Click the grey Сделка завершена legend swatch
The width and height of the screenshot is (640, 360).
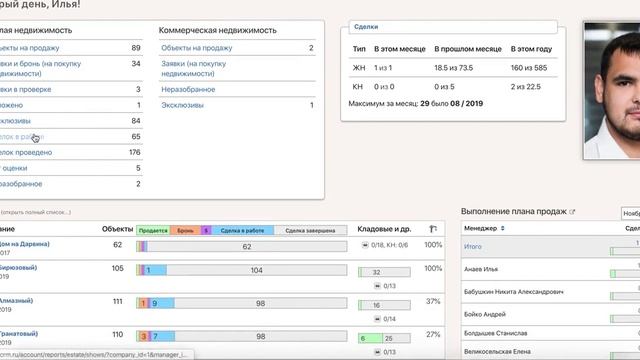(311, 231)
